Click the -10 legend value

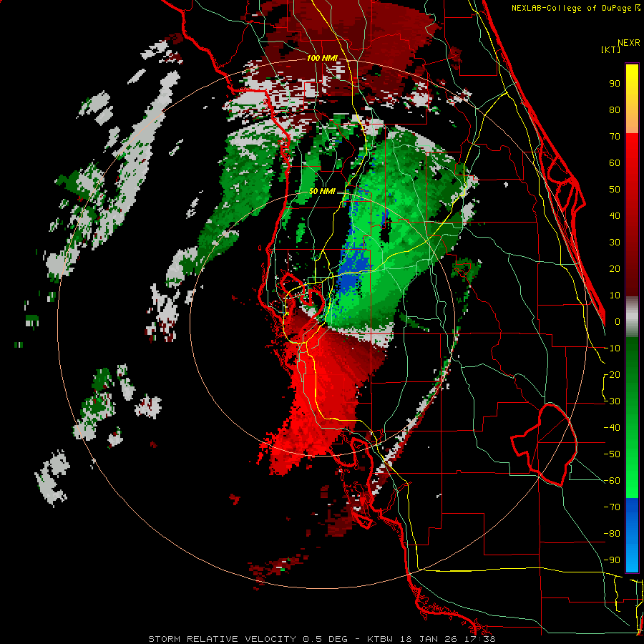612,348
